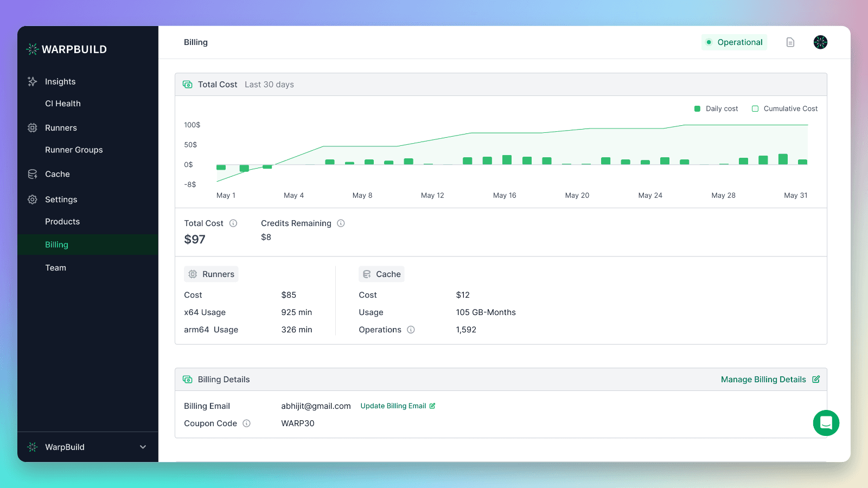Open the Products settings page
This screenshot has width=868, height=488.
click(62, 221)
